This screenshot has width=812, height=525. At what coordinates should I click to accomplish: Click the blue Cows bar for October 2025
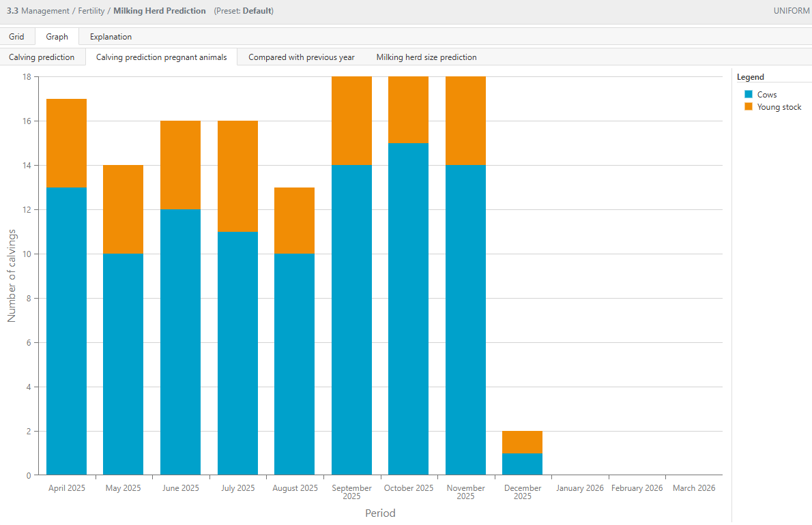[x=408, y=308]
